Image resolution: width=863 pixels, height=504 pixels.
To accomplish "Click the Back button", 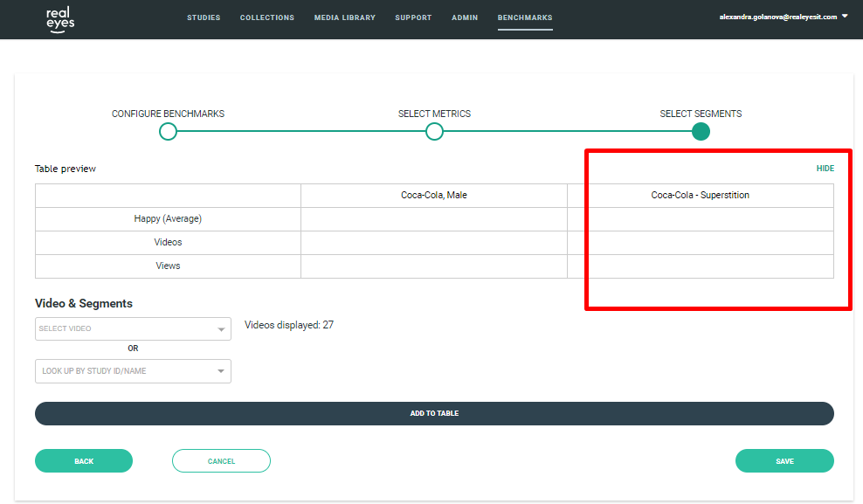I will (84, 461).
